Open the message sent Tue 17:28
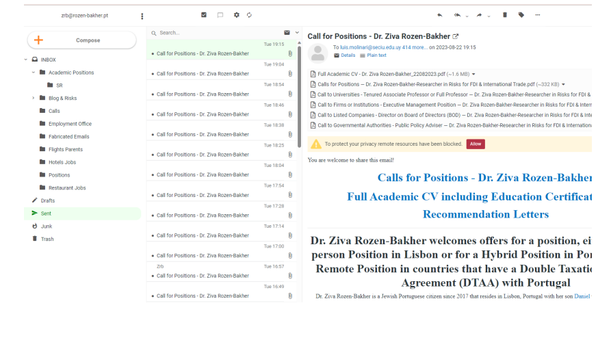This screenshot has width=611, height=364. point(221,211)
